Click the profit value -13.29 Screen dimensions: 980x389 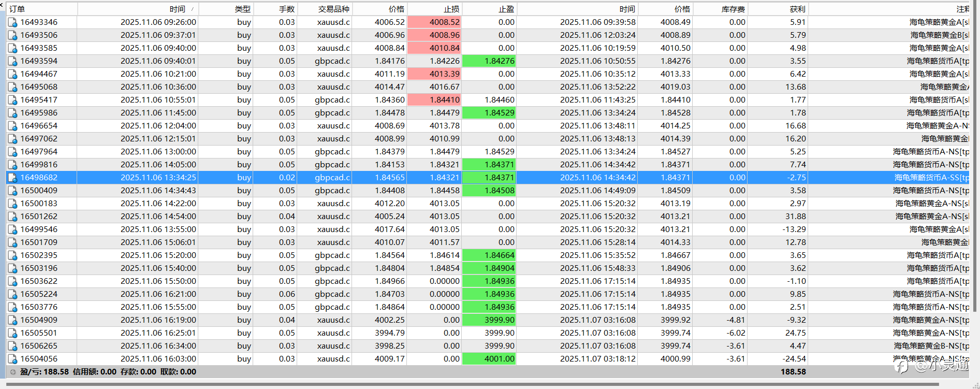pyautogui.click(x=794, y=229)
